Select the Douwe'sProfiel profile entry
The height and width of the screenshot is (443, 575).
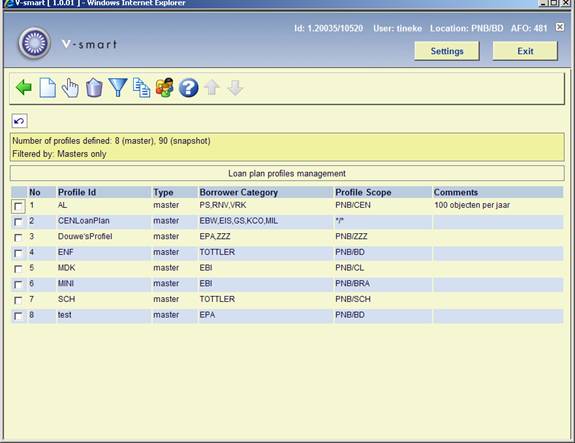[x=85, y=237]
